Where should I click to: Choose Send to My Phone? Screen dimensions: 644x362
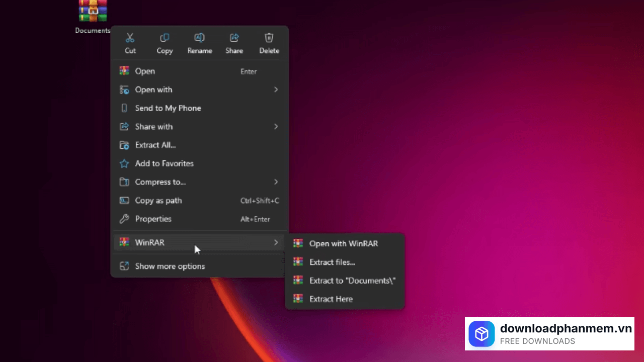pyautogui.click(x=168, y=108)
